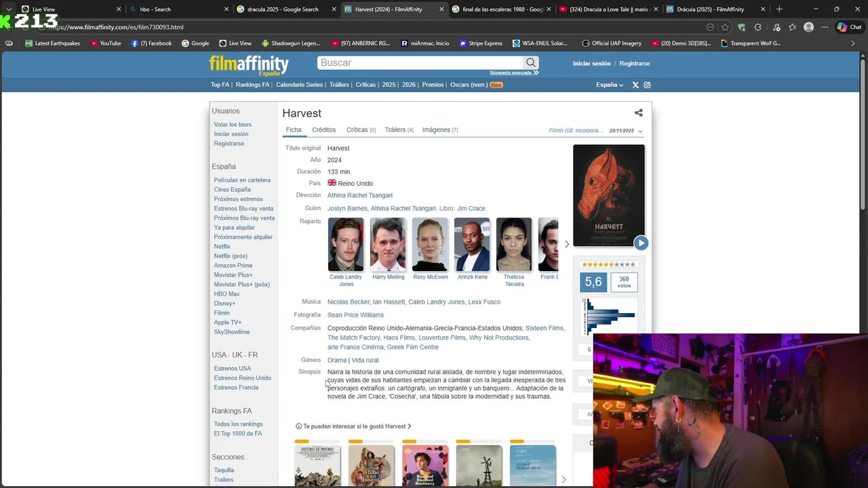Click the Buscar search field
This screenshot has width=868, height=488.
[x=420, y=62]
